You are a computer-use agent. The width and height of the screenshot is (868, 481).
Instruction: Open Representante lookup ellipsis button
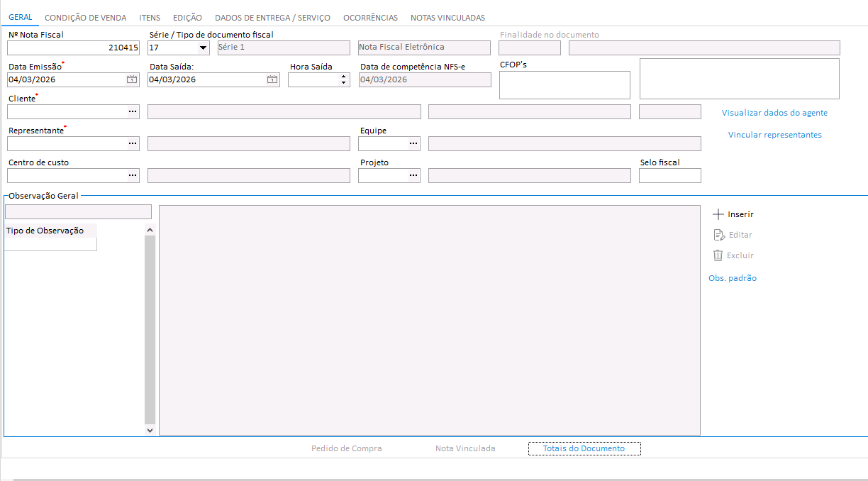132,144
